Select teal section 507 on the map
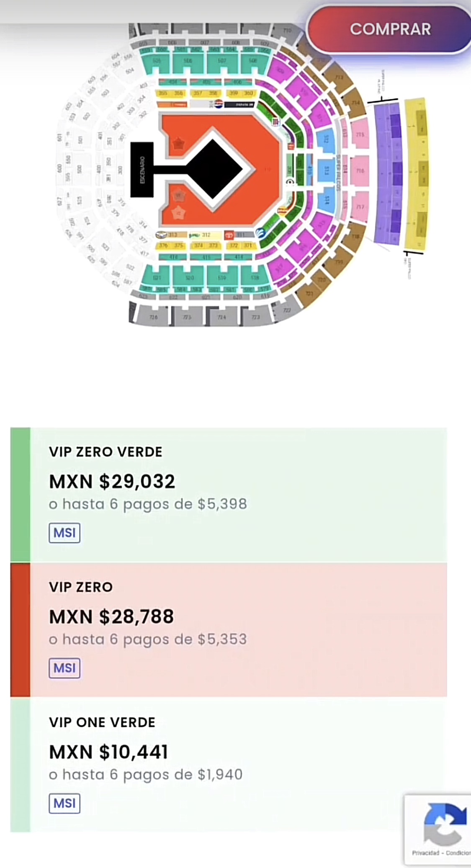 [222, 63]
